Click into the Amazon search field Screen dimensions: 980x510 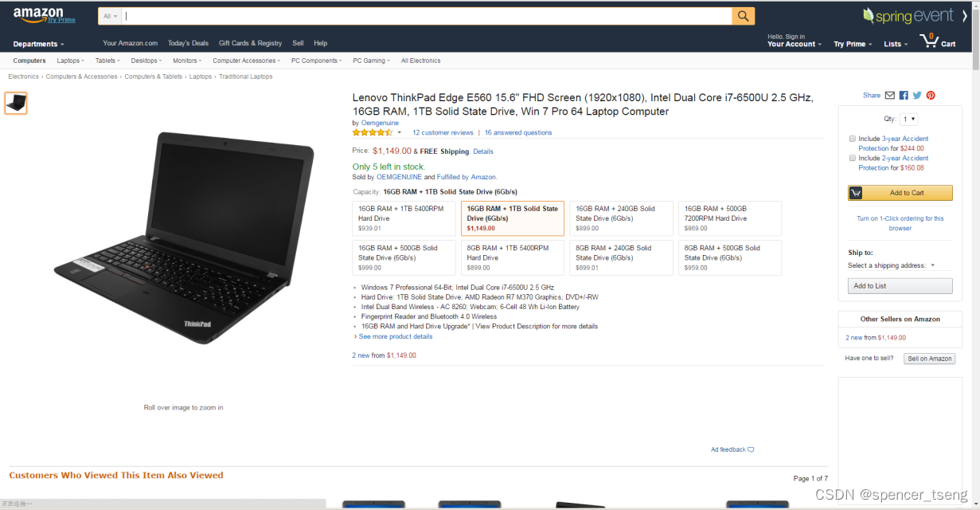click(428, 16)
